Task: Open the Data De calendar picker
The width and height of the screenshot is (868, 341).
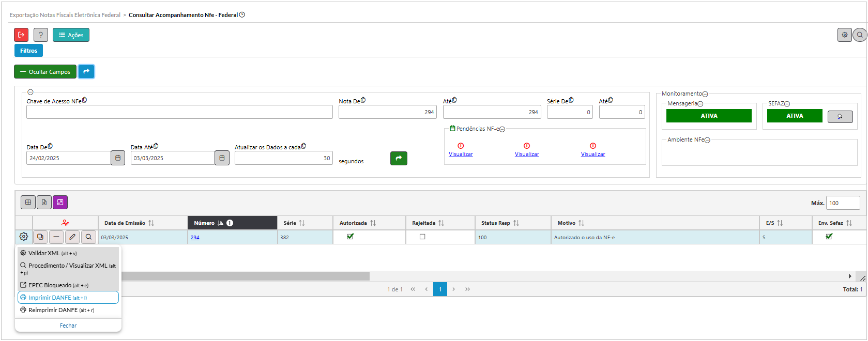Action: pyautogui.click(x=118, y=158)
